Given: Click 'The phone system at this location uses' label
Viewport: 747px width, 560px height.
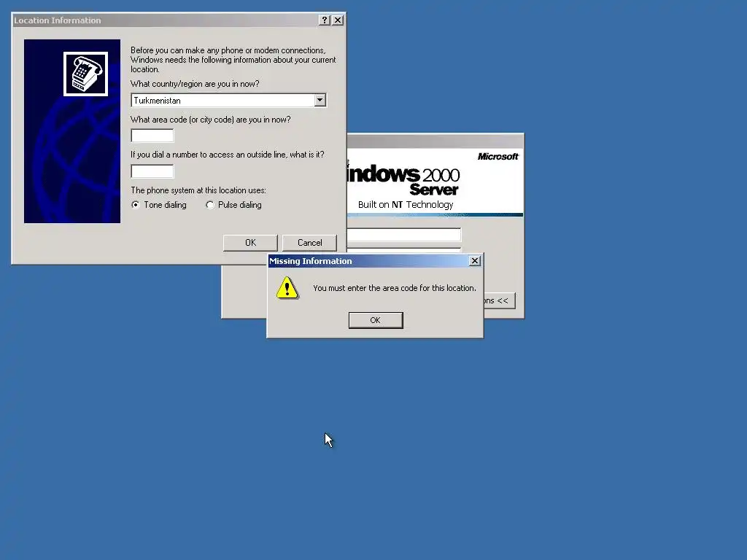Looking at the screenshot, I should coord(198,190).
